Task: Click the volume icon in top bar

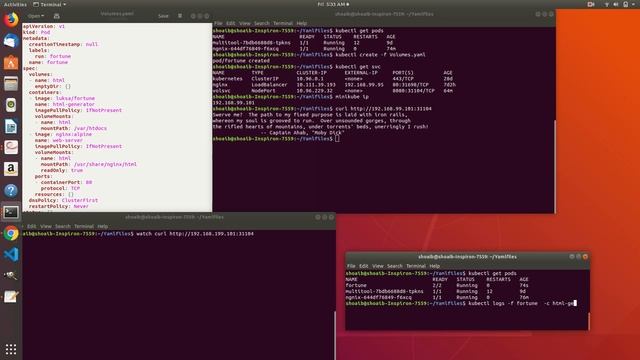Action: [616, 4]
